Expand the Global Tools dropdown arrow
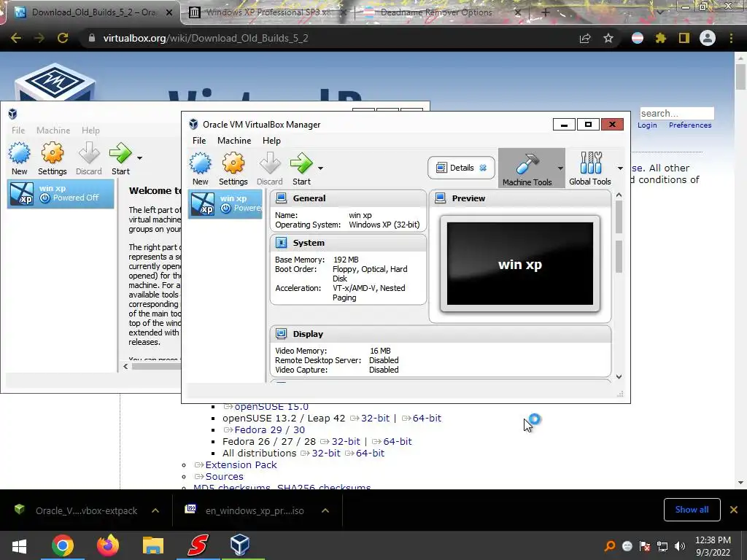 click(620, 168)
